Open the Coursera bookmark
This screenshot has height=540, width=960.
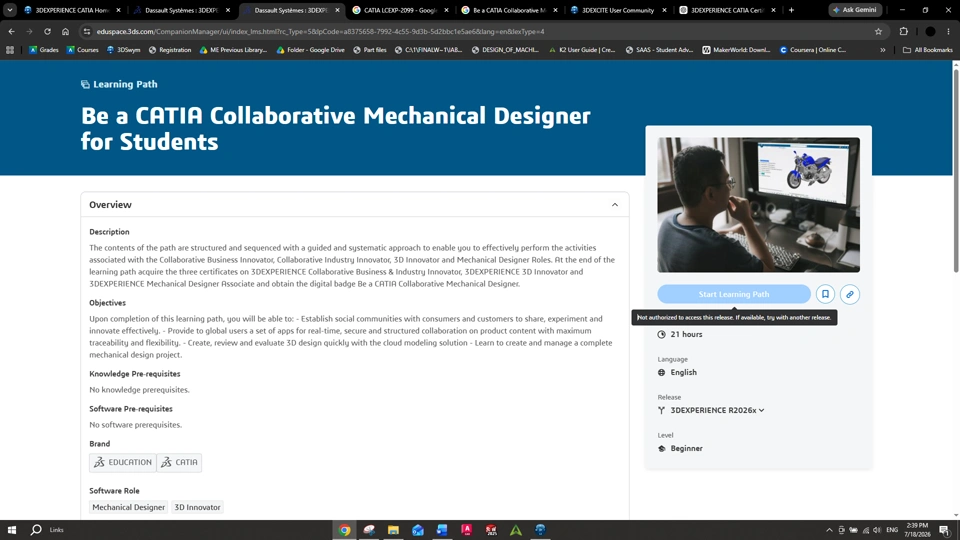coord(812,50)
